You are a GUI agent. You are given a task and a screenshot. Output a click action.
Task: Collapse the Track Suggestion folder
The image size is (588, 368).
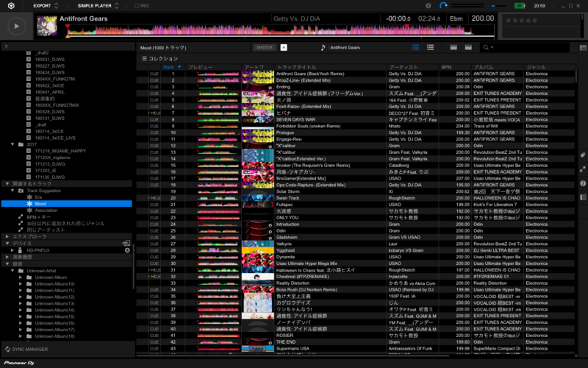(x=12, y=191)
